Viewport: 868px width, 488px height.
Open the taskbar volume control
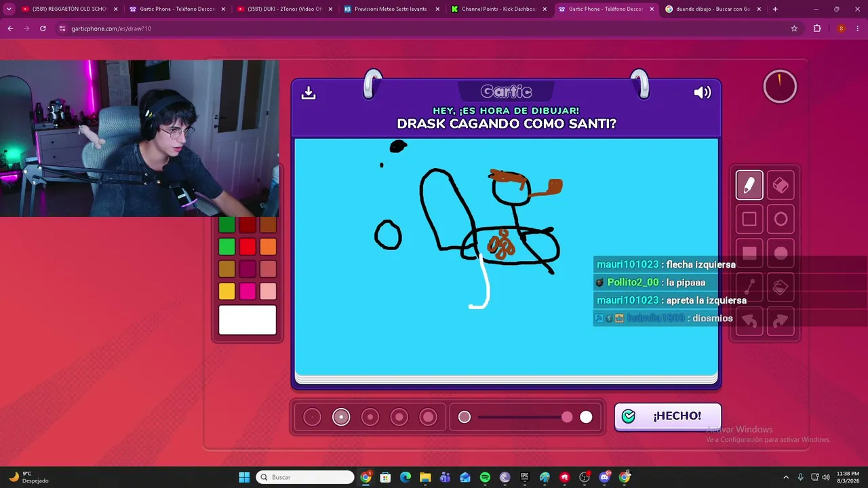tap(826, 477)
